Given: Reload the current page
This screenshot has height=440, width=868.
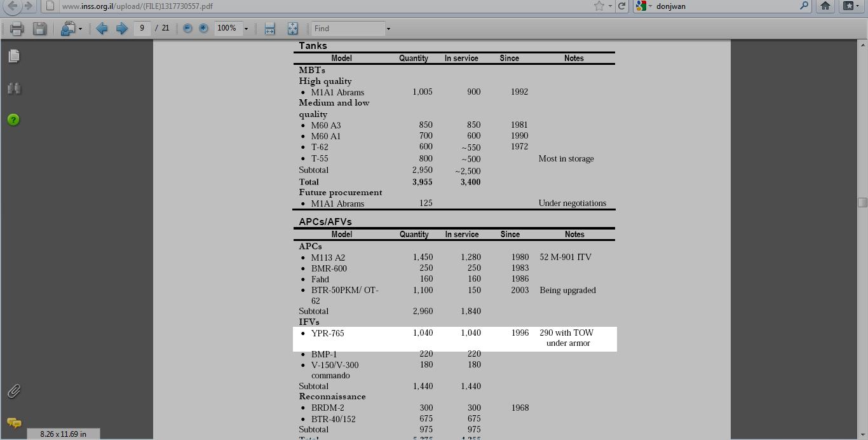Looking at the screenshot, I should [622, 6].
